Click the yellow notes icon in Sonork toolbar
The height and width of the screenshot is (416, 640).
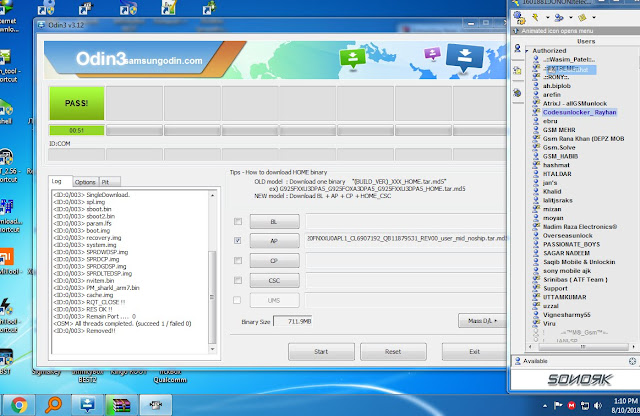582,17
